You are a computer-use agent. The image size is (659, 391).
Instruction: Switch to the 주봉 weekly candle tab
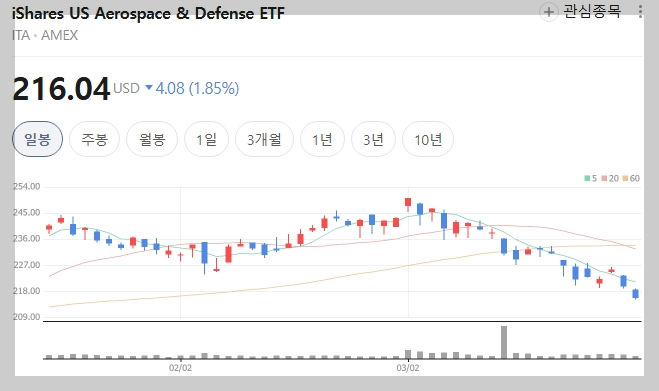click(x=95, y=139)
